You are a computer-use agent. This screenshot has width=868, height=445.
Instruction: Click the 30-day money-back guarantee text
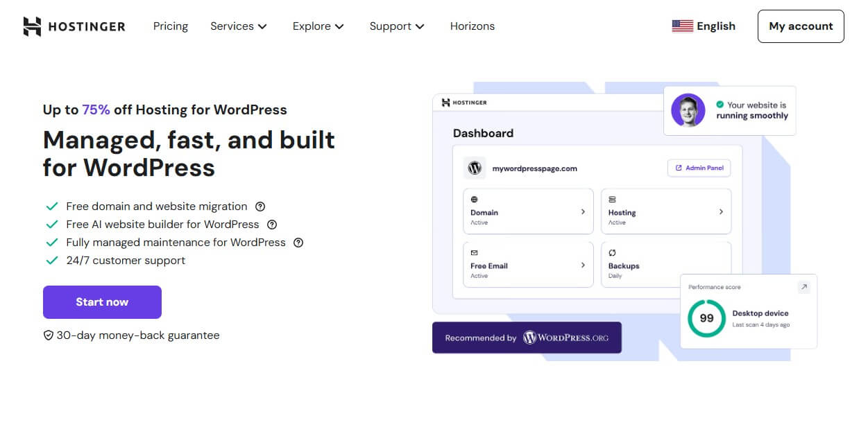[137, 335]
